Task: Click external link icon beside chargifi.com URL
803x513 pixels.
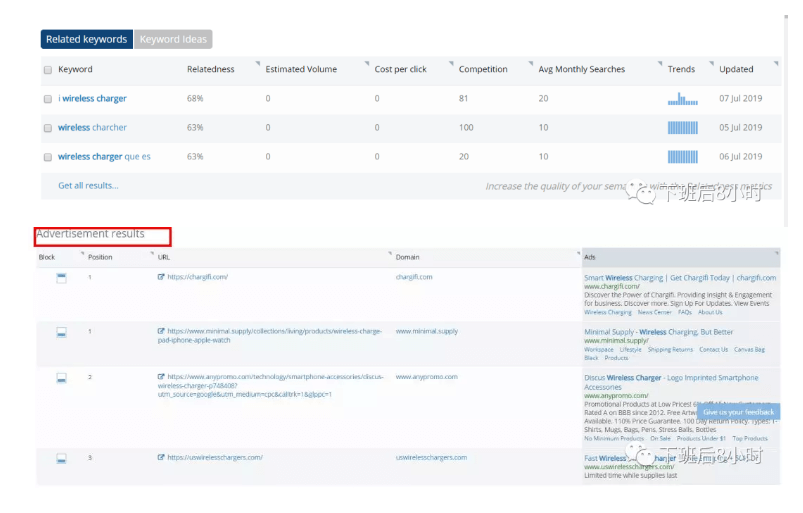Action: click(161, 277)
